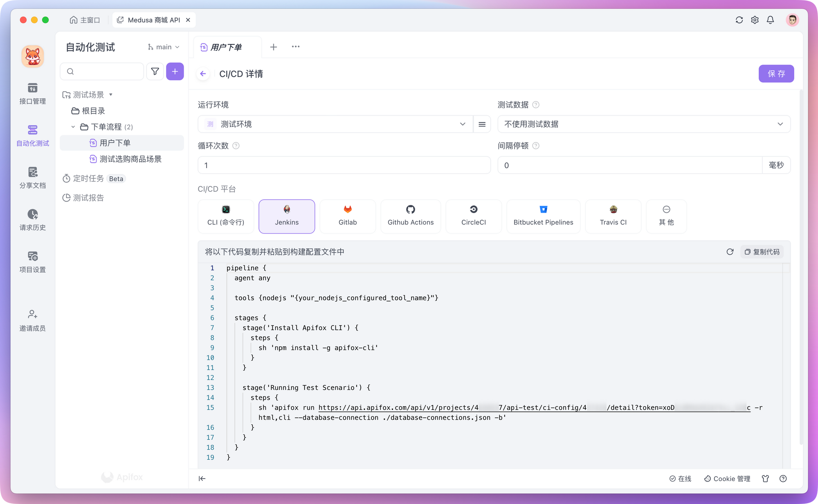This screenshot has height=504, width=818.
Task: Select the Github Actions platform
Action: (x=411, y=216)
